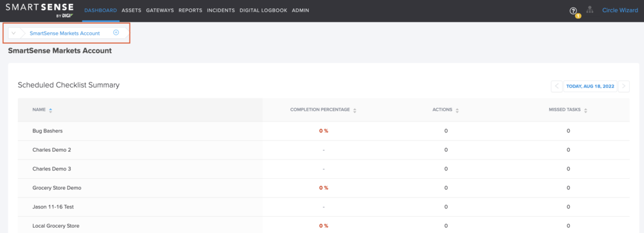Open the Circle Wizard user menu
This screenshot has height=233, width=644.
[620, 11]
